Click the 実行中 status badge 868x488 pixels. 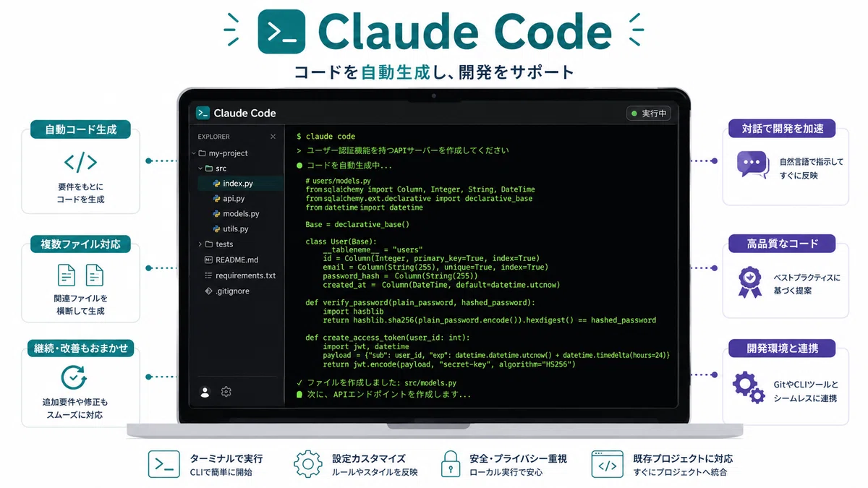(649, 114)
